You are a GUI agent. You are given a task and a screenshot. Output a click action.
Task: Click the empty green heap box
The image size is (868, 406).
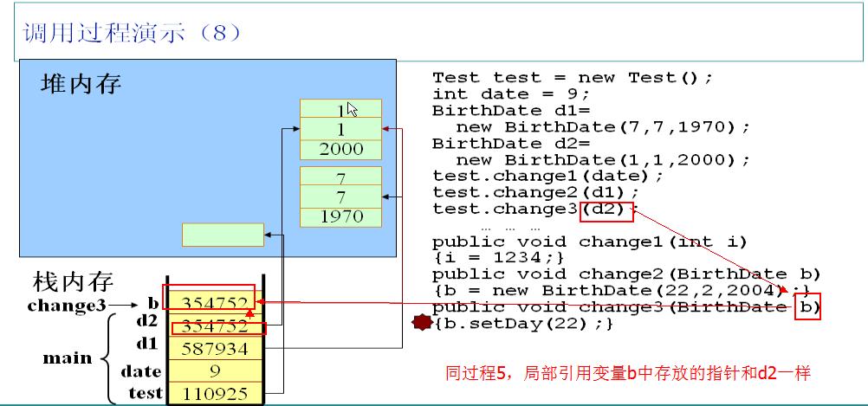[x=223, y=235]
